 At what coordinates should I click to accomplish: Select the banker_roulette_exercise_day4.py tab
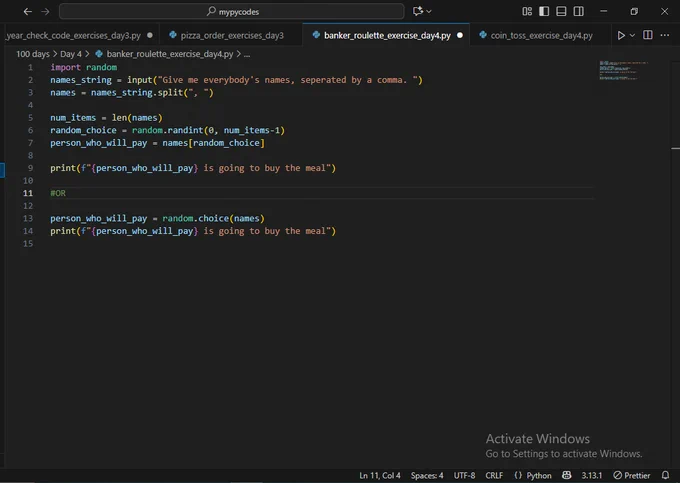pos(387,36)
